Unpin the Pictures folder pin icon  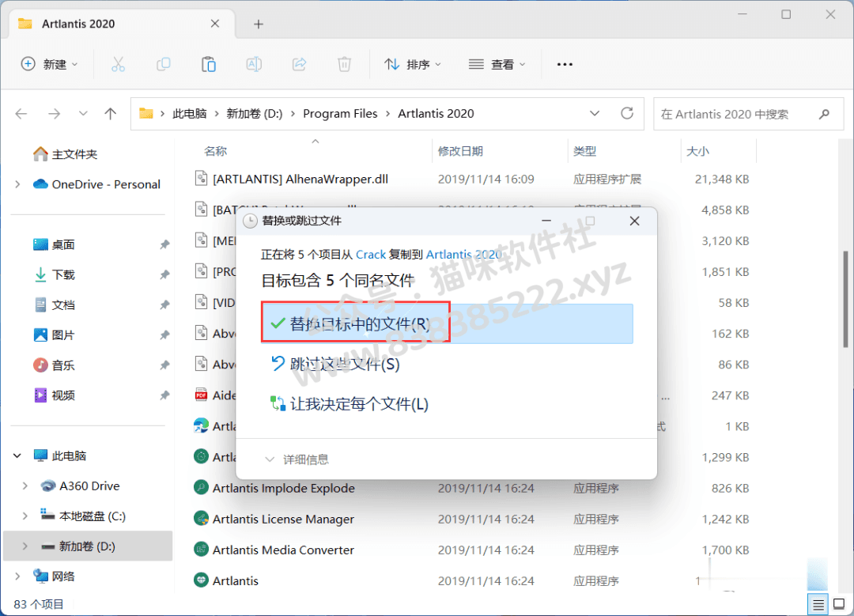[x=164, y=335]
